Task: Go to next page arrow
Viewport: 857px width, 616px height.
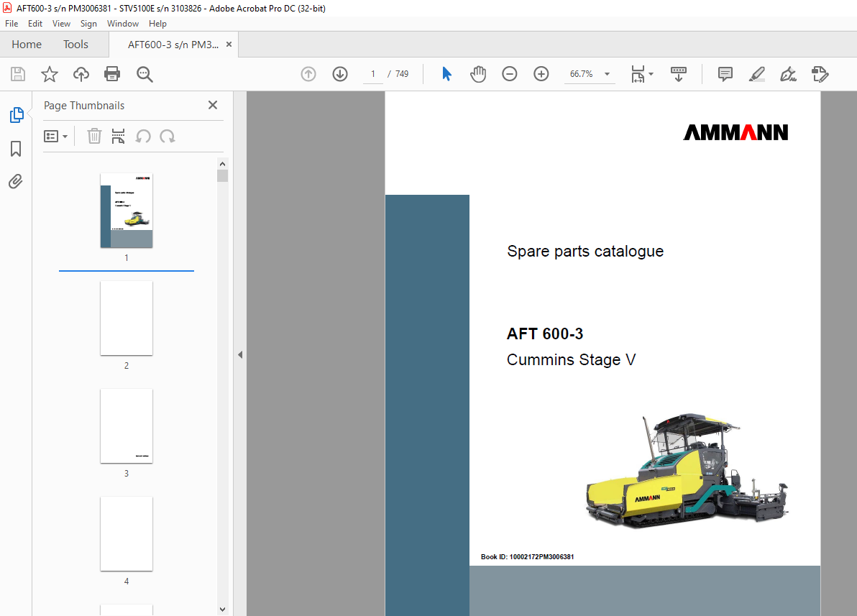Action: [340, 74]
